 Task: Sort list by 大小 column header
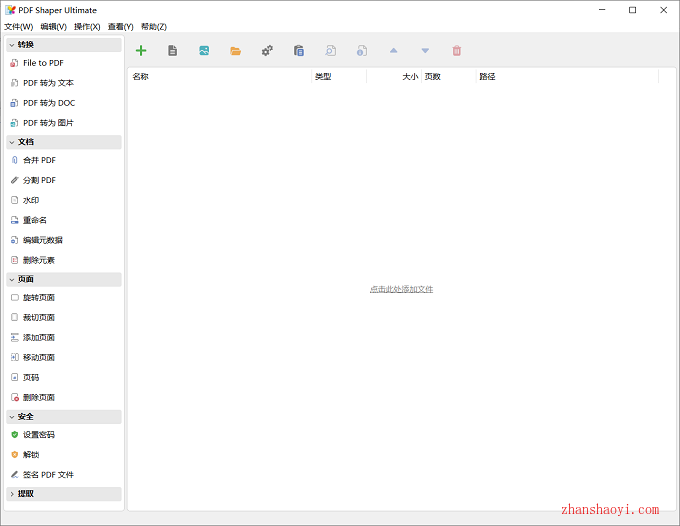[x=394, y=77]
